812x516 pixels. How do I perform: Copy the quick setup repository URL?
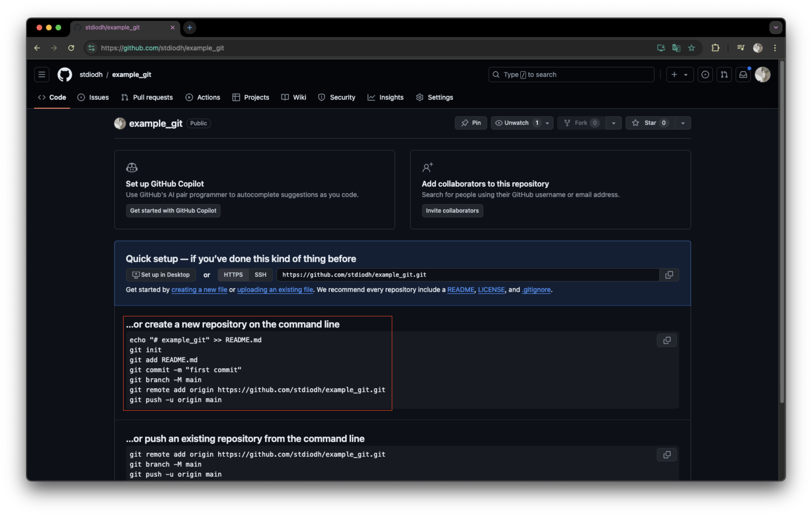(x=669, y=275)
